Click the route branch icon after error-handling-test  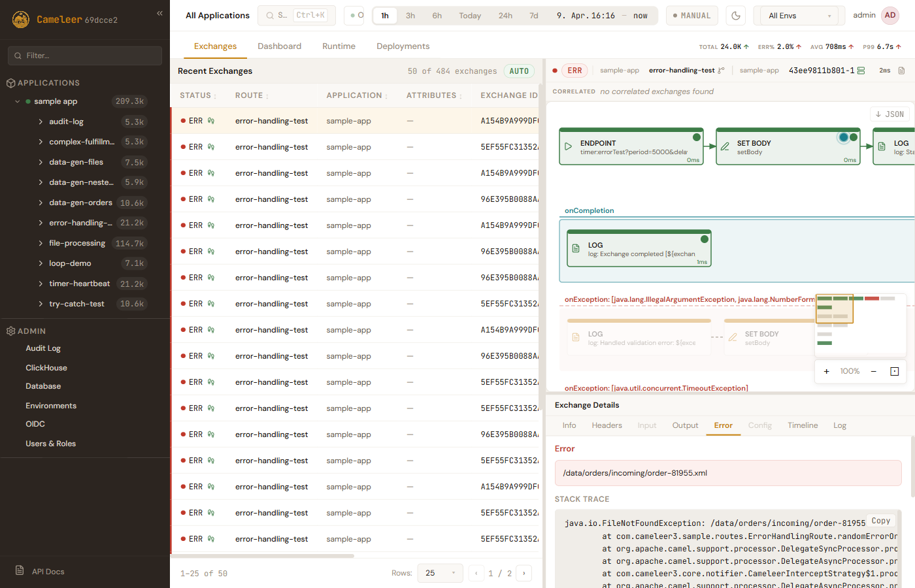721,71
